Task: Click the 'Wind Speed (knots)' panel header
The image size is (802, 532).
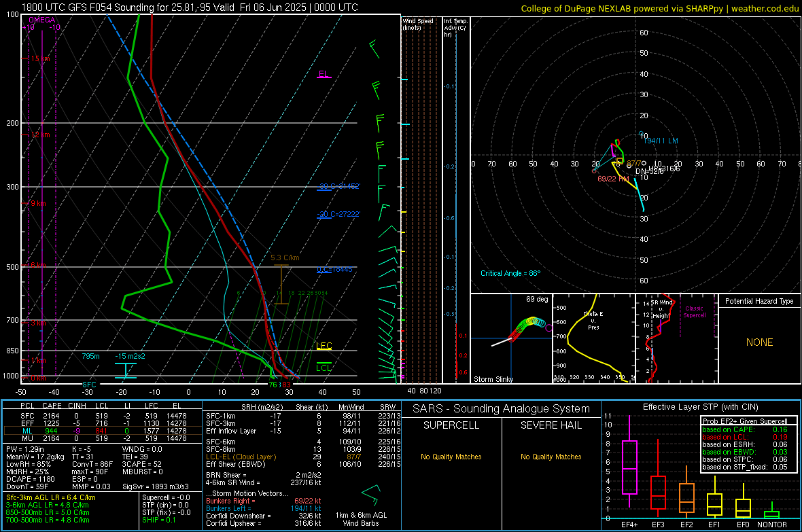Action: click(418, 24)
